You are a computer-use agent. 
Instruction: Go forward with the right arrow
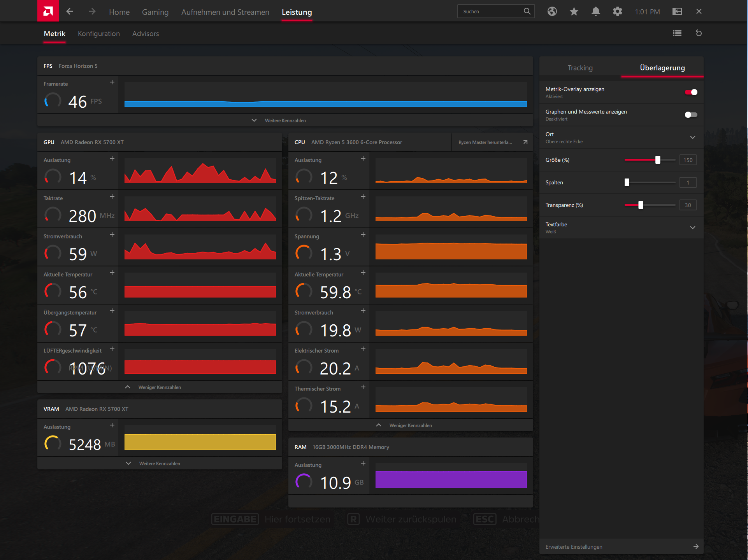point(92,12)
